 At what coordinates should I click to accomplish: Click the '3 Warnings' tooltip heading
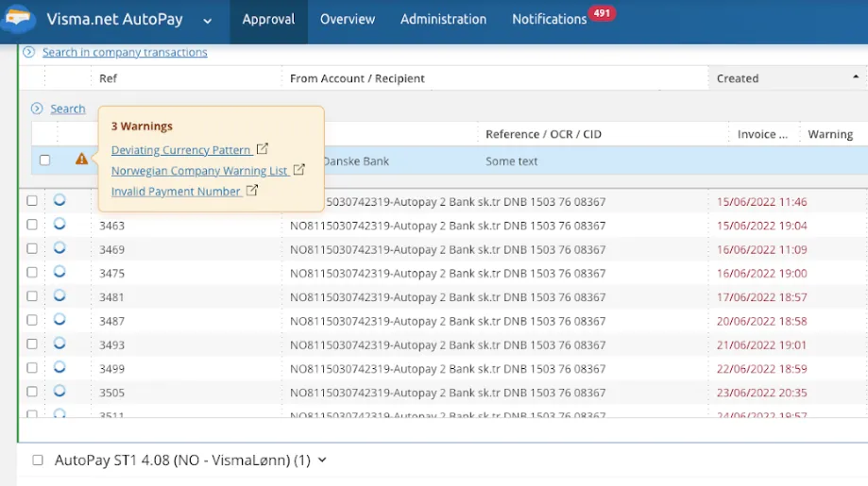click(142, 126)
